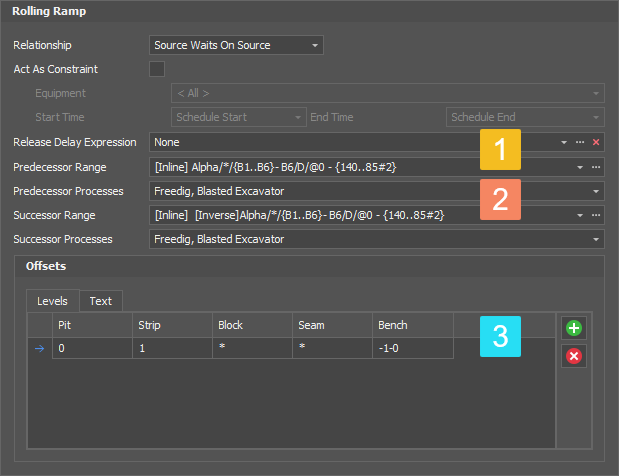This screenshot has width=619, height=476.
Task: Expand the Release Delay Expression dropdown arrow
Action: pos(565,143)
